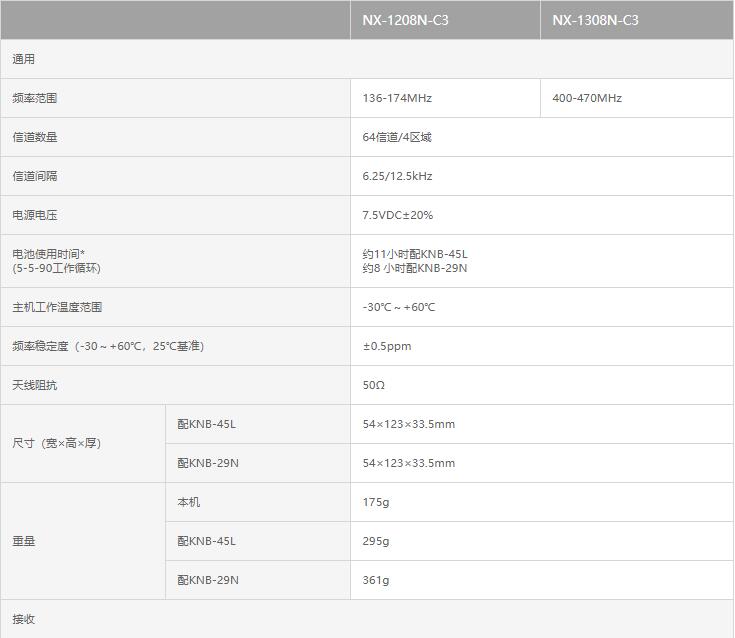Click the 尺寸（宽×高×厚）row label
735x638 pixels.
click(56, 443)
